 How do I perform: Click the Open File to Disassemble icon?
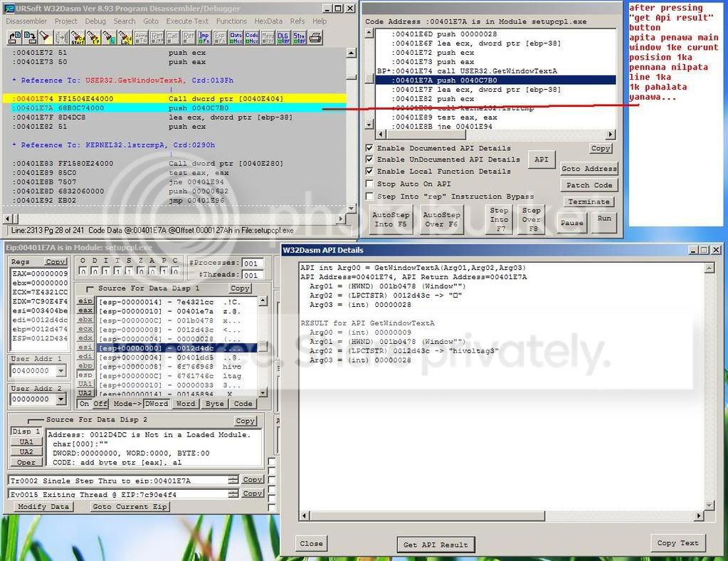(x=15, y=37)
